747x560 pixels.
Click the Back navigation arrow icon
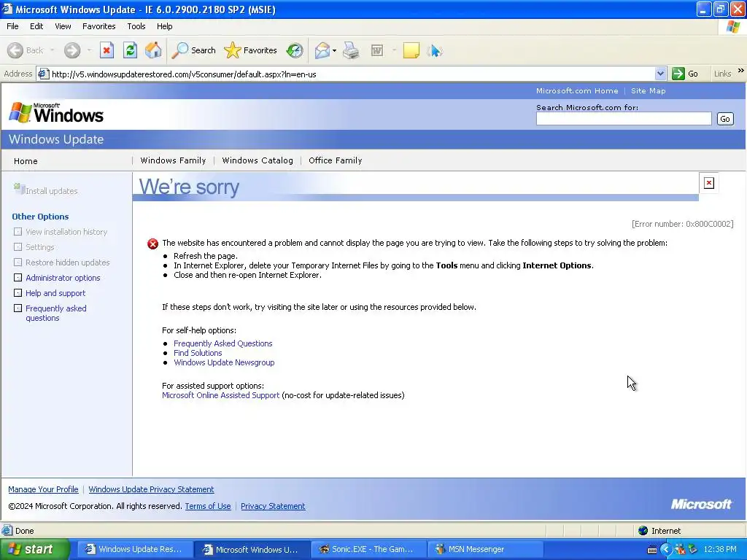[15, 50]
